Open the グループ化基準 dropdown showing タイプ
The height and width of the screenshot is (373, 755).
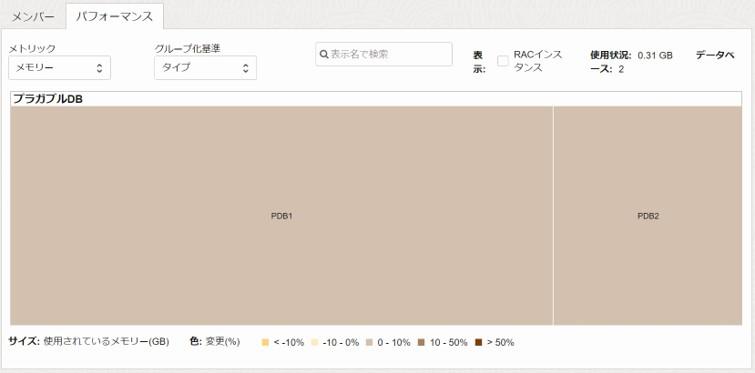point(206,68)
